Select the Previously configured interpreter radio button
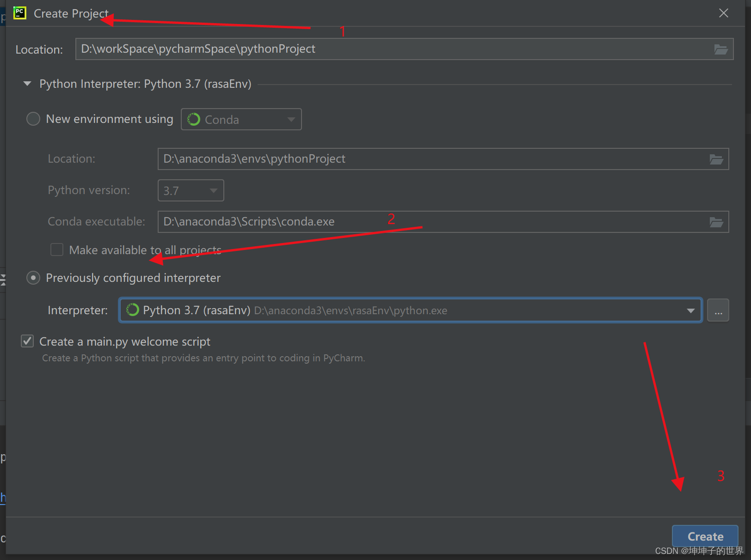 pos(33,278)
